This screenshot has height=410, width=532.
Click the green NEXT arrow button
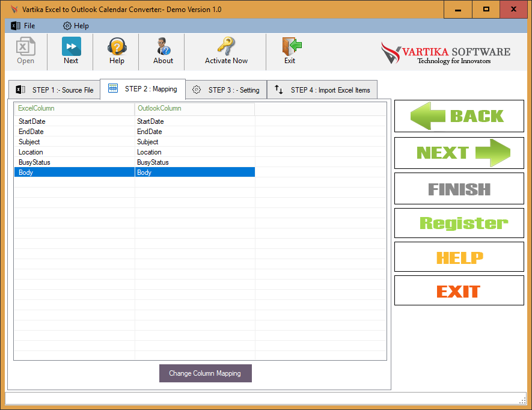coord(459,153)
